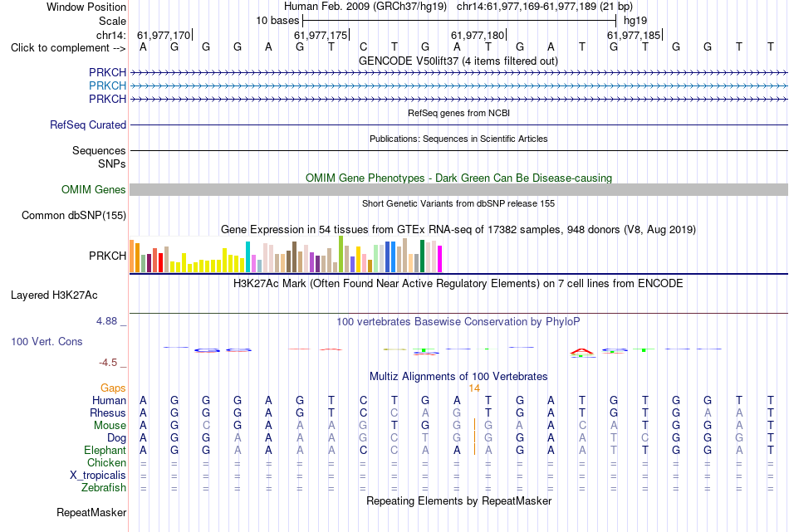The width and height of the screenshot is (789, 532).
Task: Open the GTEx Gene Expression track title
Action: click(x=458, y=229)
